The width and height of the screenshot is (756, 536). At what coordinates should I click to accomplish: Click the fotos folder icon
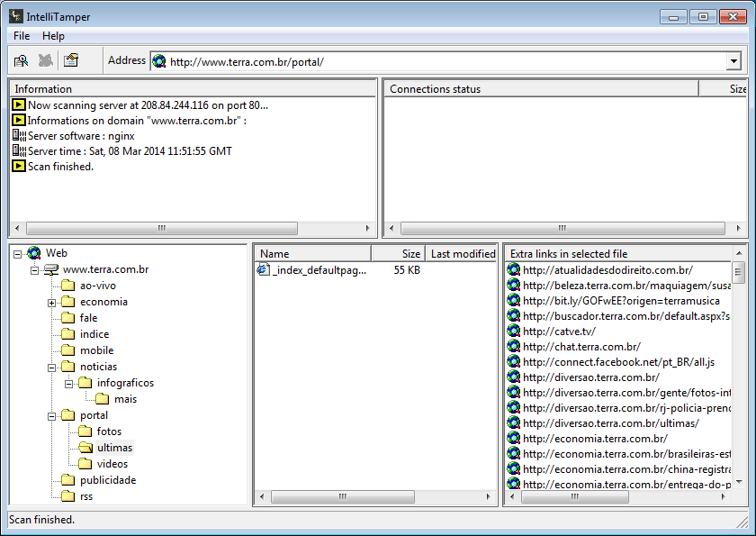click(85, 432)
